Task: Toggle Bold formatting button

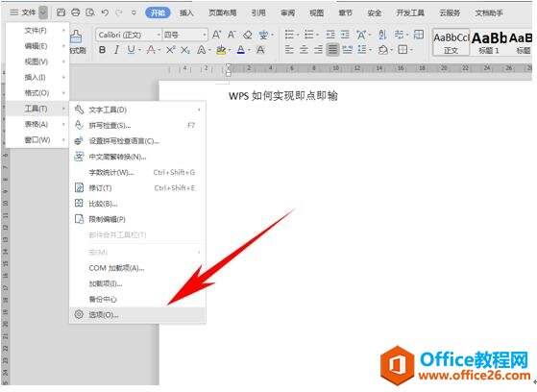Action: 102,50
